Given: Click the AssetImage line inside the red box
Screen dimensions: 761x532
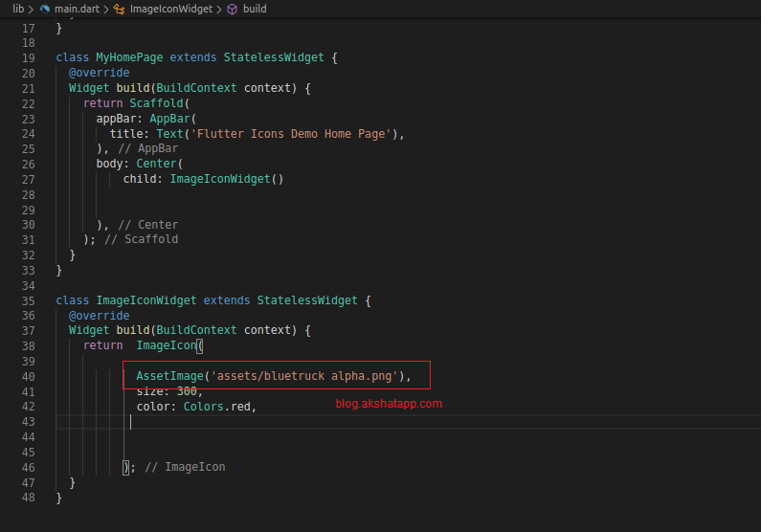Looking at the screenshot, I should pos(273,376).
